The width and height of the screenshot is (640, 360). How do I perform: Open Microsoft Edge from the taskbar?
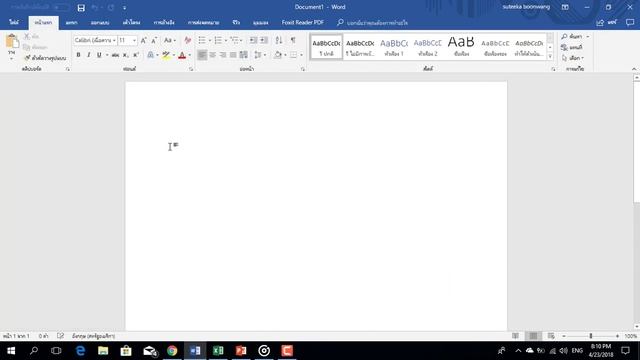click(80, 351)
